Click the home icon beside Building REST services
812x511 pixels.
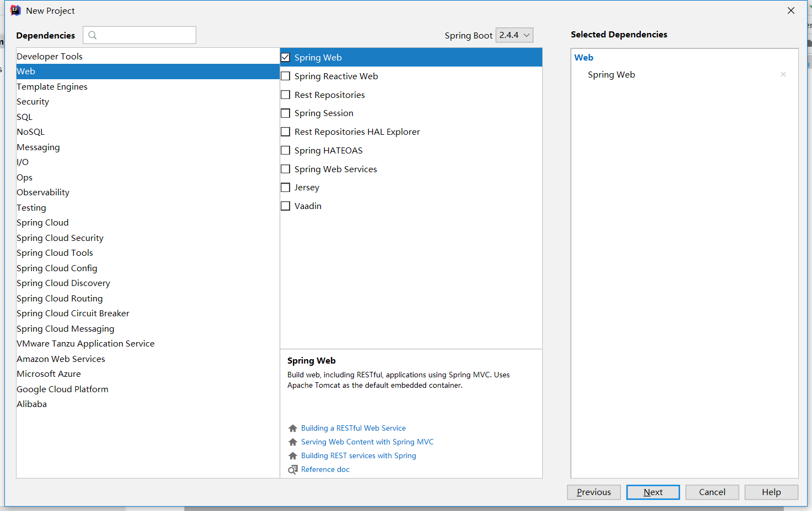click(x=293, y=455)
